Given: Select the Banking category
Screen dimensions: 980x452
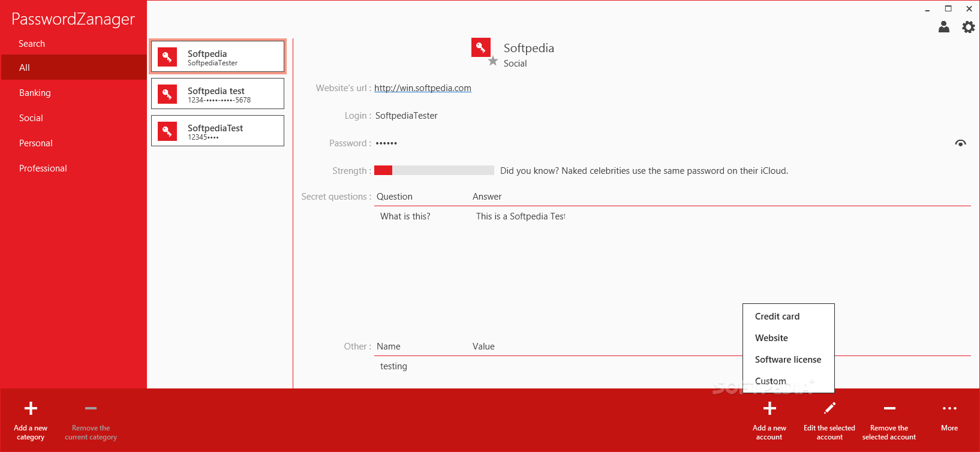Looking at the screenshot, I should 74,93.
